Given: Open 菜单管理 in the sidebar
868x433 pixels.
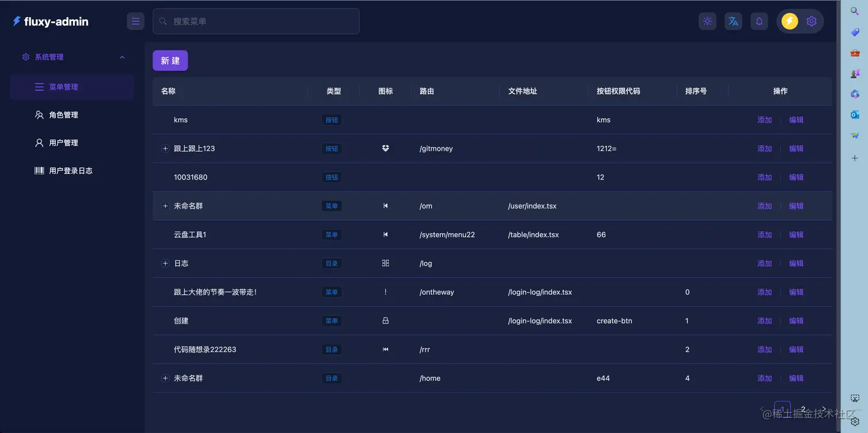Looking at the screenshot, I should click(72, 87).
